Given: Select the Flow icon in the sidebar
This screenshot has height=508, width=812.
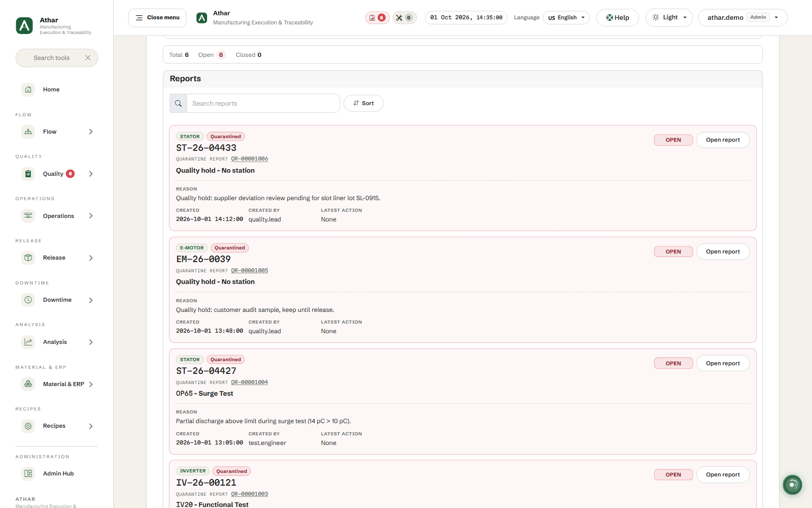Looking at the screenshot, I should [28, 132].
